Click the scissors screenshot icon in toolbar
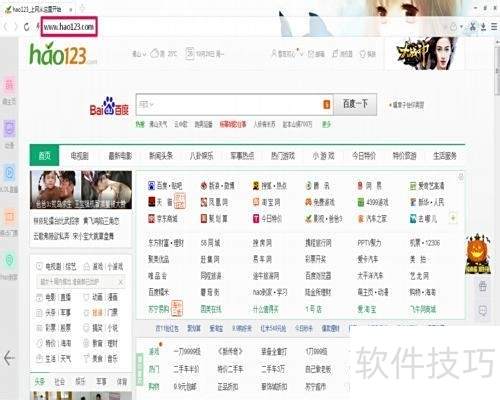The image size is (500, 400). (472, 27)
